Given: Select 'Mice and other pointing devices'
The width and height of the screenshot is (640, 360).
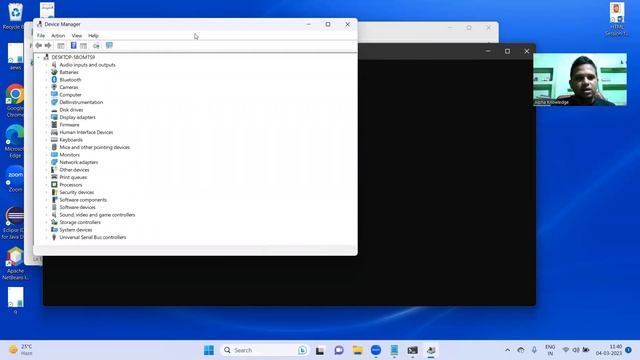Looking at the screenshot, I should point(95,147).
